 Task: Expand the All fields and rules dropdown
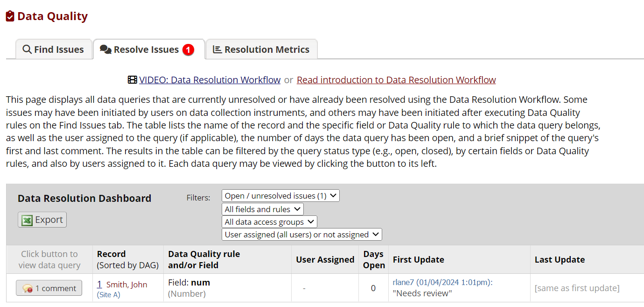tap(262, 209)
